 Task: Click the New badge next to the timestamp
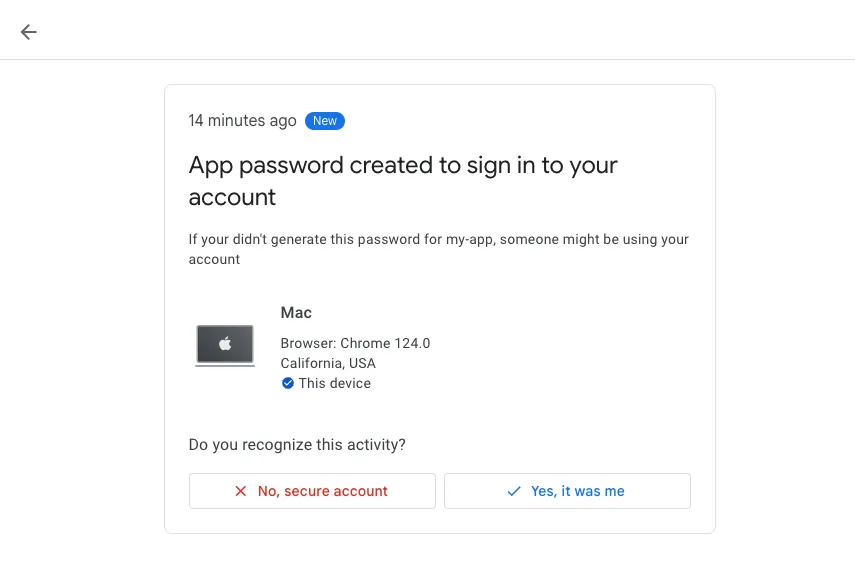(x=324, y=120)
